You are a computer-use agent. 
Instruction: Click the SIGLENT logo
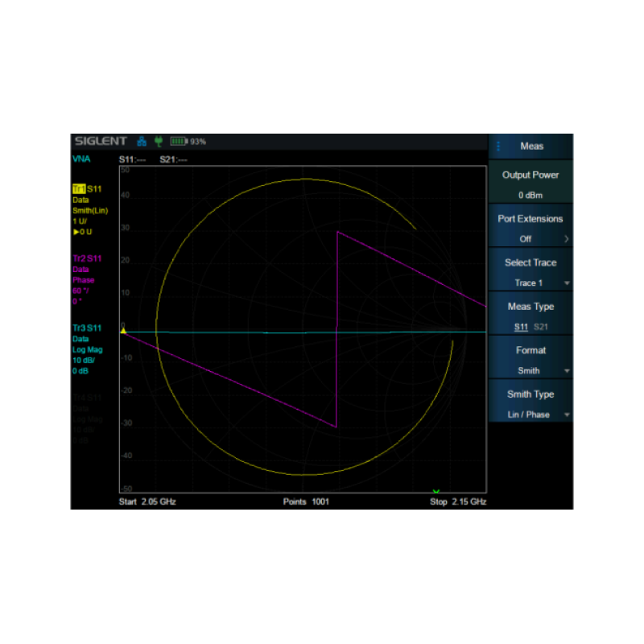100,141
